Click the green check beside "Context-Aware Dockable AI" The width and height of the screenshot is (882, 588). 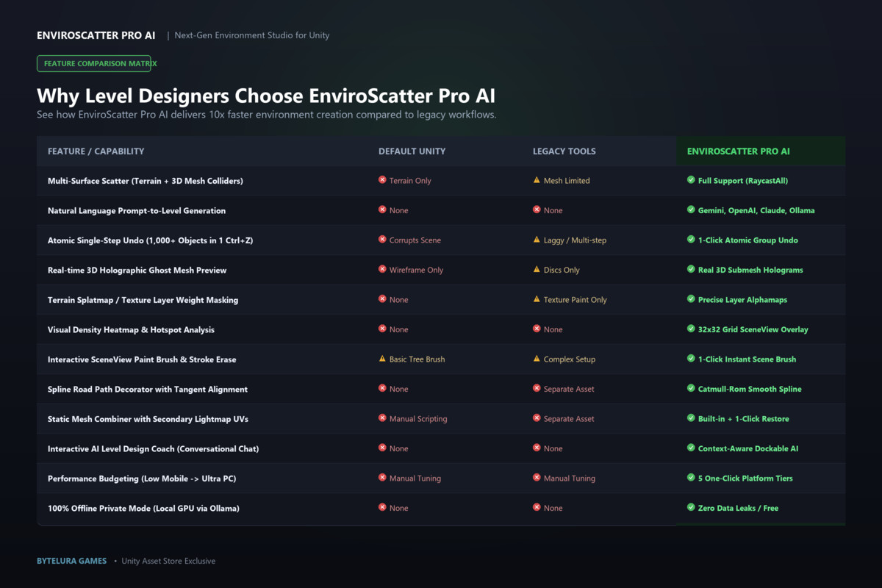(x=691, y=448)
